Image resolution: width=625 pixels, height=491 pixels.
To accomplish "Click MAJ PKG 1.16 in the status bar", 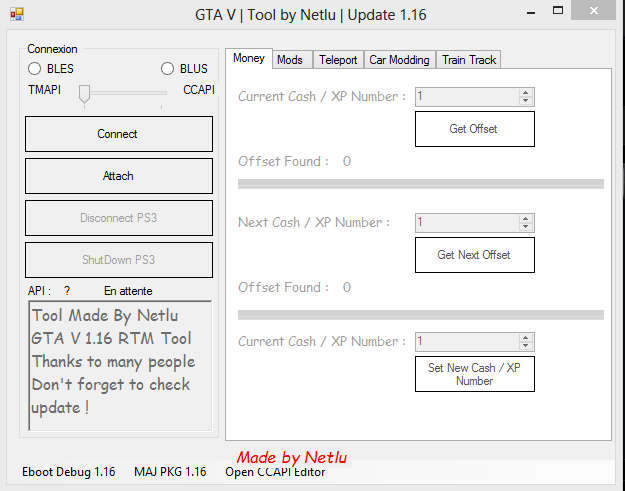I will pyautogui.click(x=170, y=472).
